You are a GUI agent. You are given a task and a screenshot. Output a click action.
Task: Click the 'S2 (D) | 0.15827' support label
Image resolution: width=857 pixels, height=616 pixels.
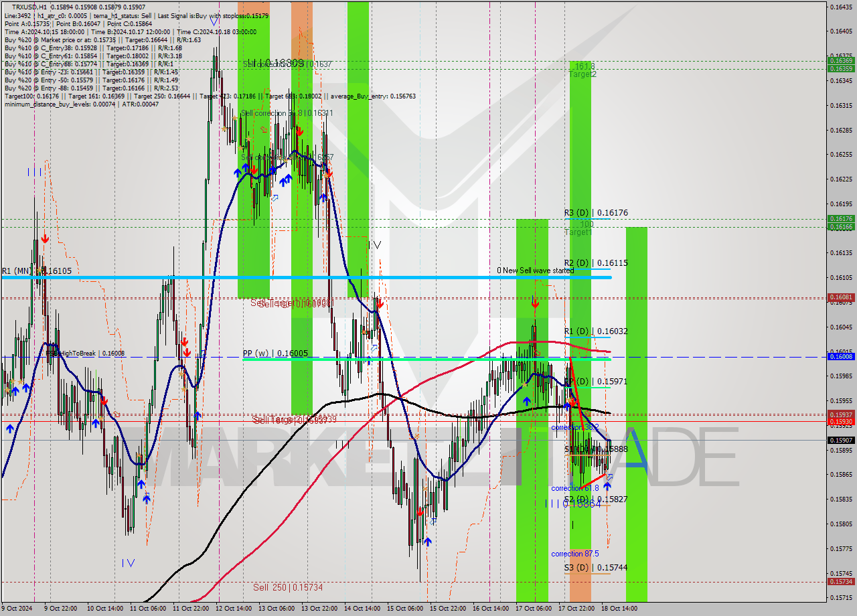click(x=596, y=499)
